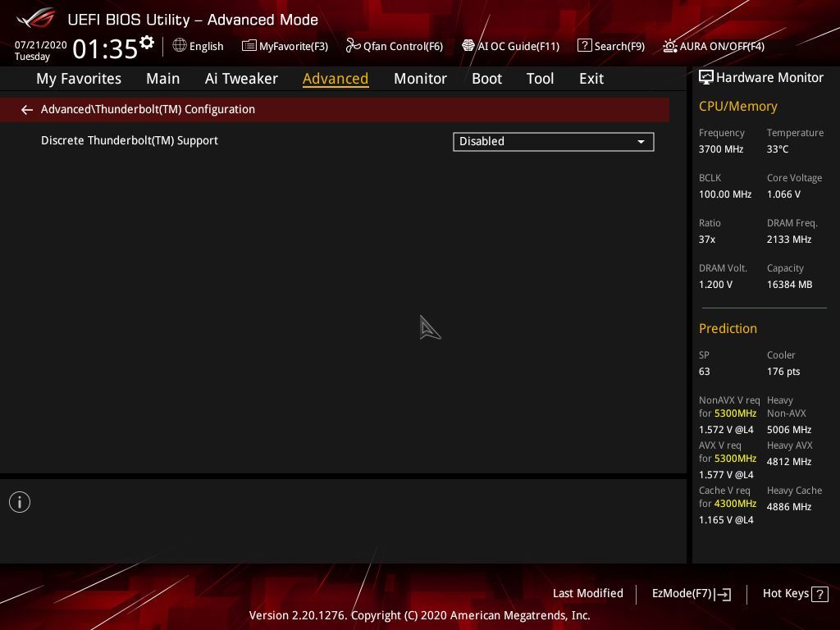This screenshot has width=840, height=630.
Task: Open date and time settings gear
Action: (x=147, y=43)
